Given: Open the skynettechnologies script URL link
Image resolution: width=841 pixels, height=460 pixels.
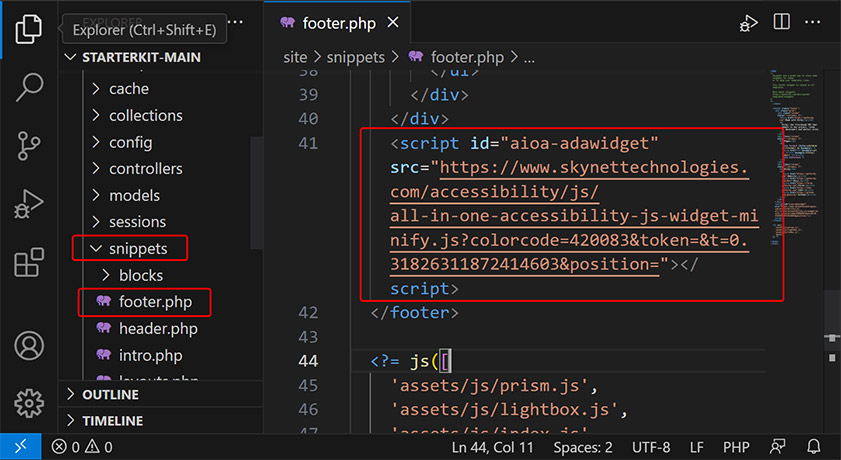Looking at the screenshot, I should pos(574,216).
